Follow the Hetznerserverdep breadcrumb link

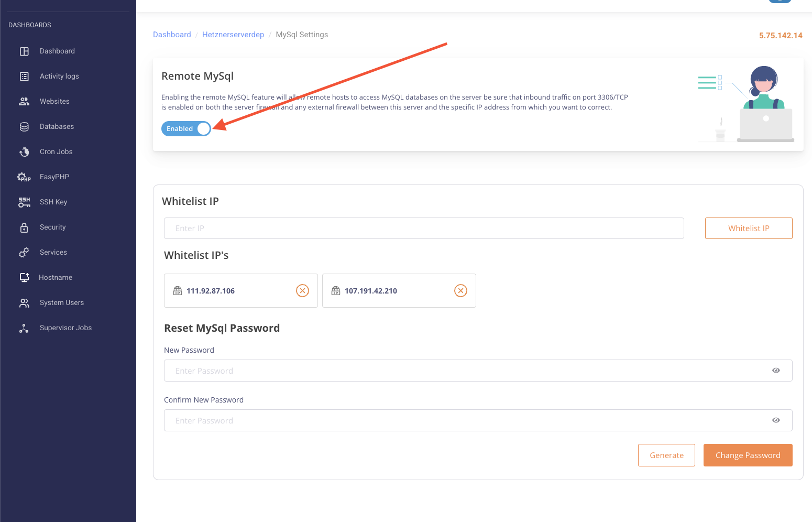pos(233,35)
